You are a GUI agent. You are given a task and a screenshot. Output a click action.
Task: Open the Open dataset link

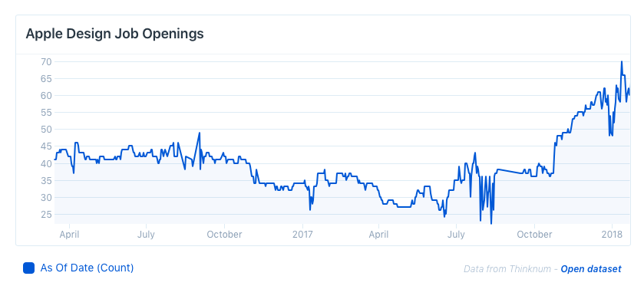point(591,269)
